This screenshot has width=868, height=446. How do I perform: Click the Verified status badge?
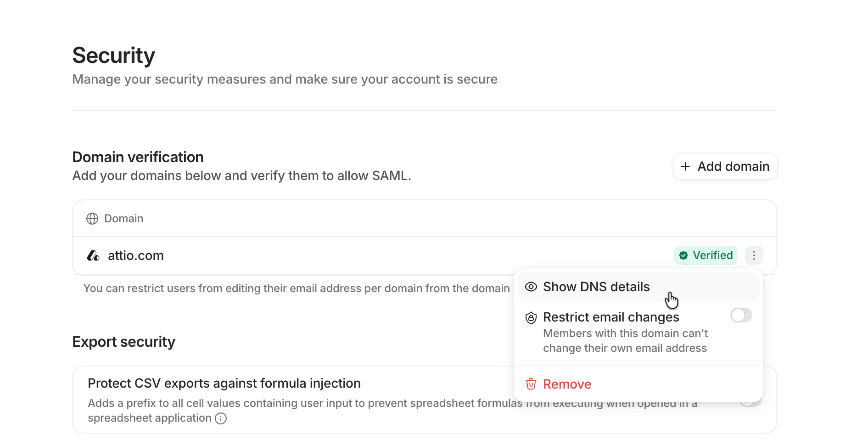[706, 255]
